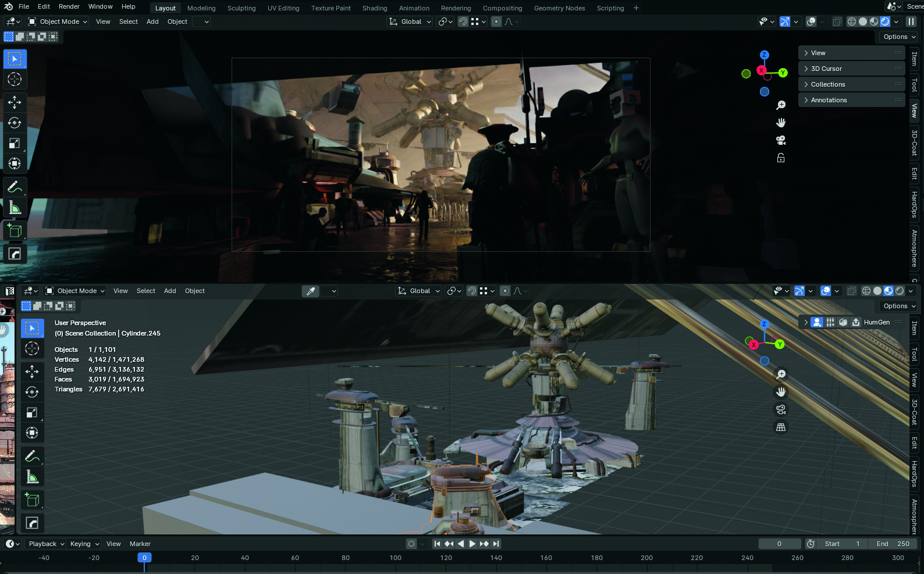Choose the Rotate tool in the lower viewport

tap(32, 392)
